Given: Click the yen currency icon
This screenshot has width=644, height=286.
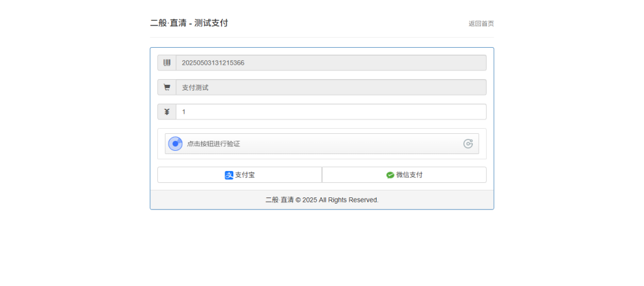Looking at the screenshot, I should tap(167, 112).
